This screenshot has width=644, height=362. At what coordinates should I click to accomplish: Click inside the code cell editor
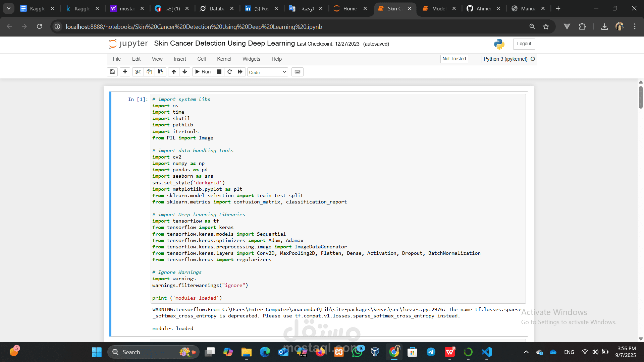(x=338, y=198)
